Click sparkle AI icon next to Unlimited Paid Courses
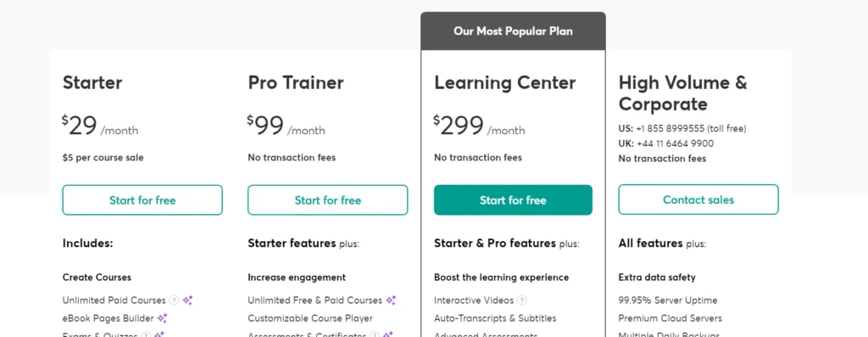The width and height of the screenshot is (868, 337). coord(187,300)
